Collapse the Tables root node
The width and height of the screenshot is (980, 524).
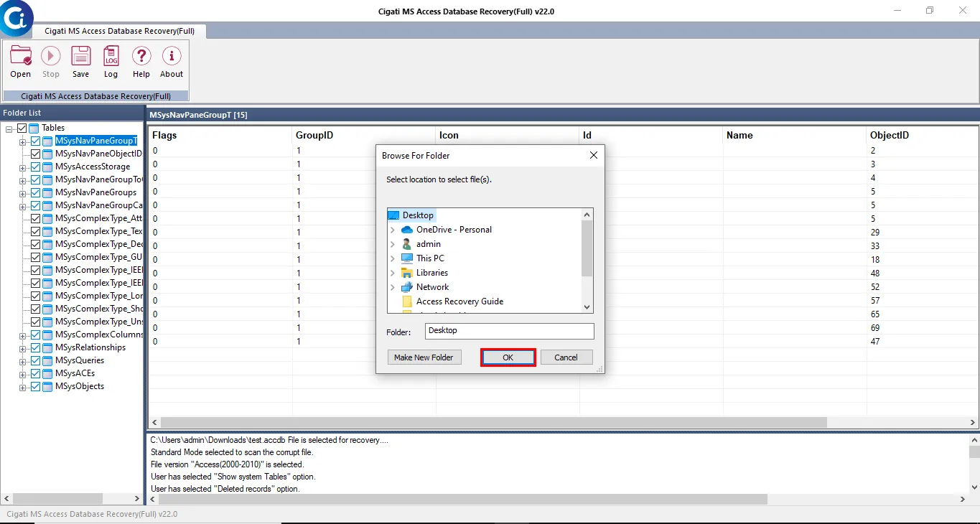(9, 128)
